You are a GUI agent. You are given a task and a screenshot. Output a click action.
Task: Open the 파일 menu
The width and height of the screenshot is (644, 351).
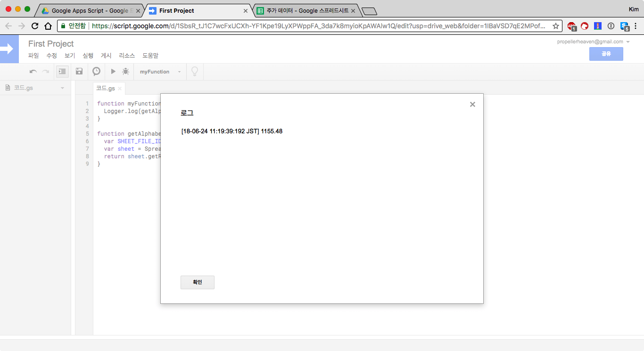pos(33,56)
